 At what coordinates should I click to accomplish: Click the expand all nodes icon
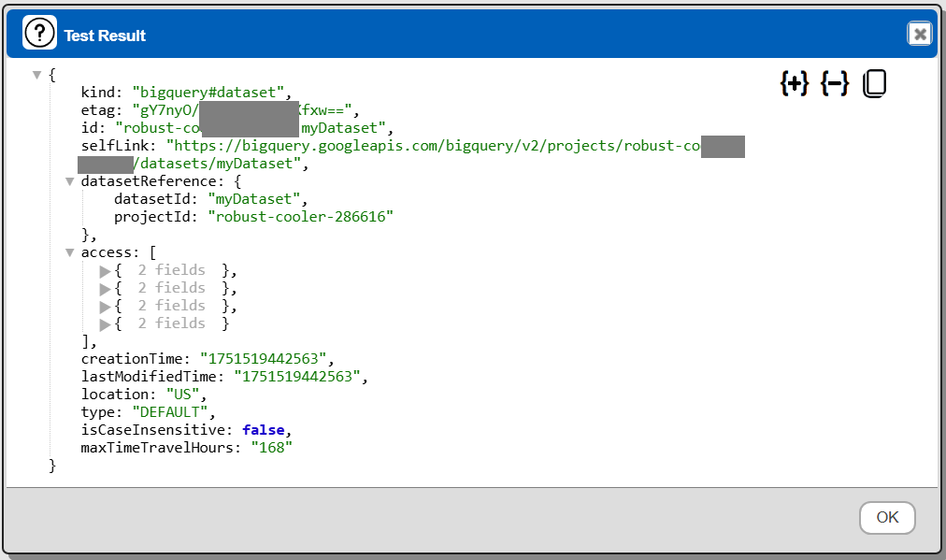[x=794, y=83]
